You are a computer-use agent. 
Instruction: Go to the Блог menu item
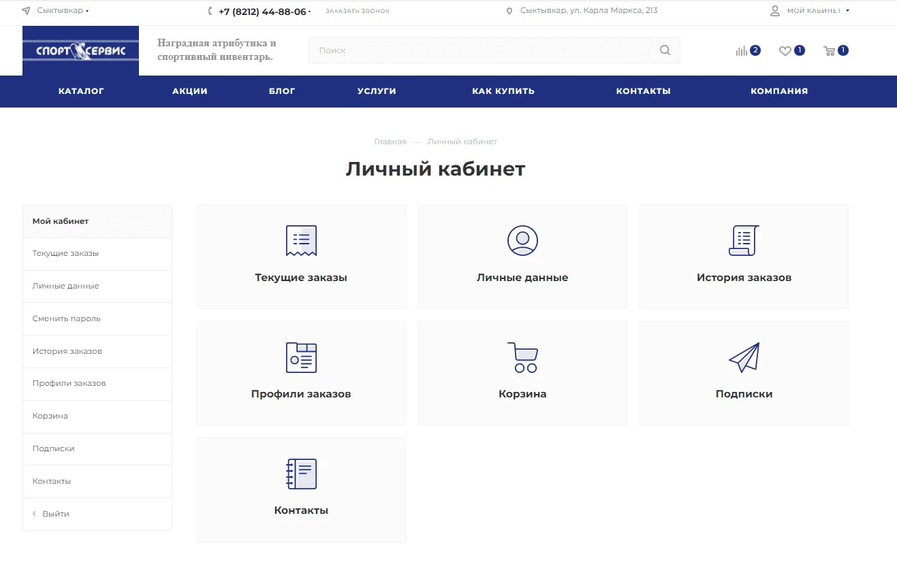tap(282, 91)
